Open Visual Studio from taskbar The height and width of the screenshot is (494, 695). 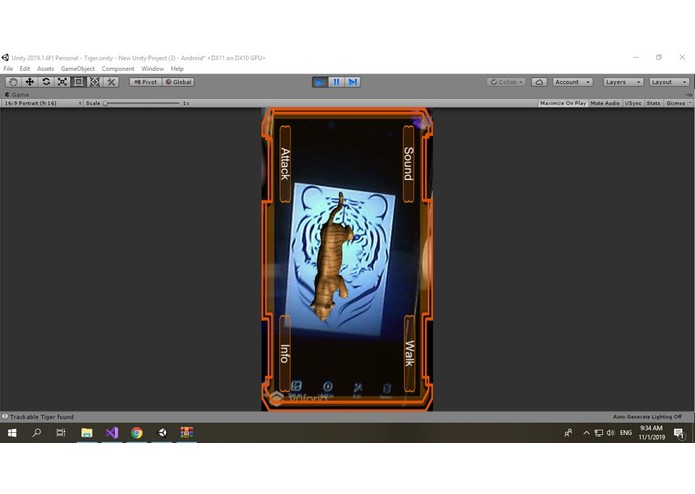coord(112,433)
